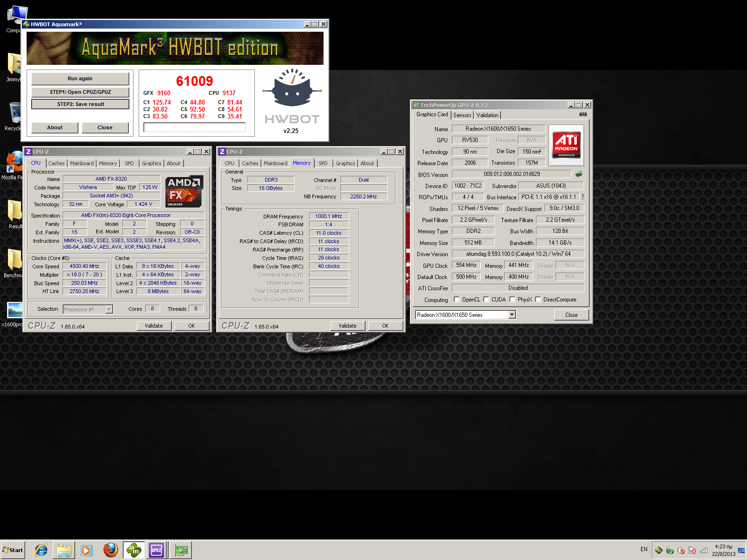Open the Results folder on desktop
The width and height of the screenshot is (747, 560).
click(14, 214)
